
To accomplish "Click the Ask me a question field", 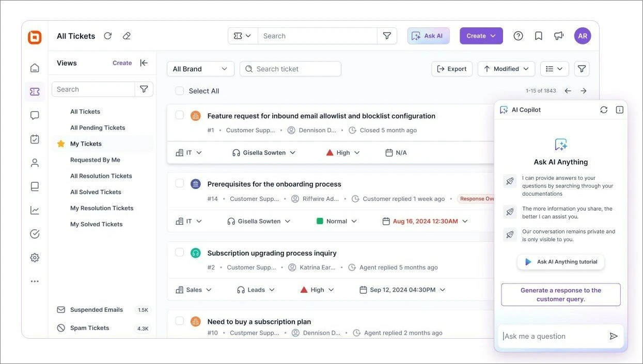I will pos(554,336).
